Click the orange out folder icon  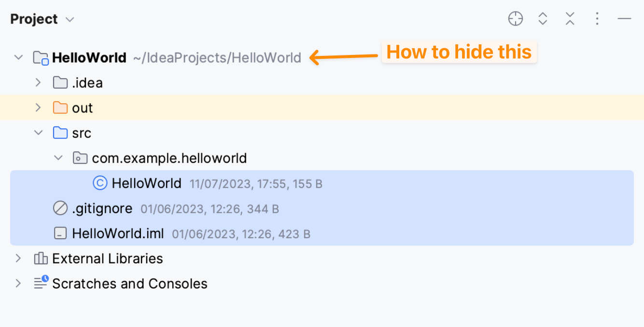tap(60, 108)
